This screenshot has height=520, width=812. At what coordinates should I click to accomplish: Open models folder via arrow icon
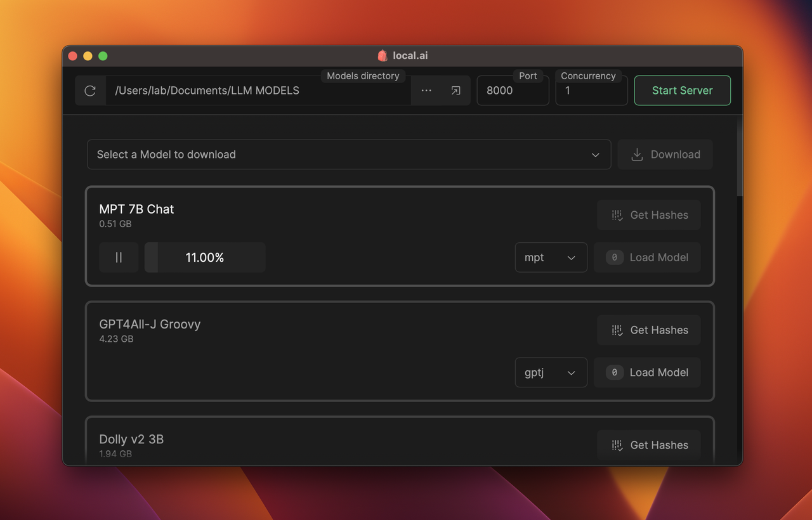[x=455, y=91]
